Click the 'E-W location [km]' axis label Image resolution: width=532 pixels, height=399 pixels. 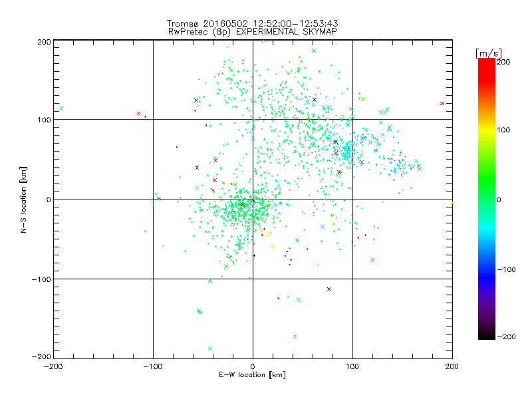(x=252, y=374)
